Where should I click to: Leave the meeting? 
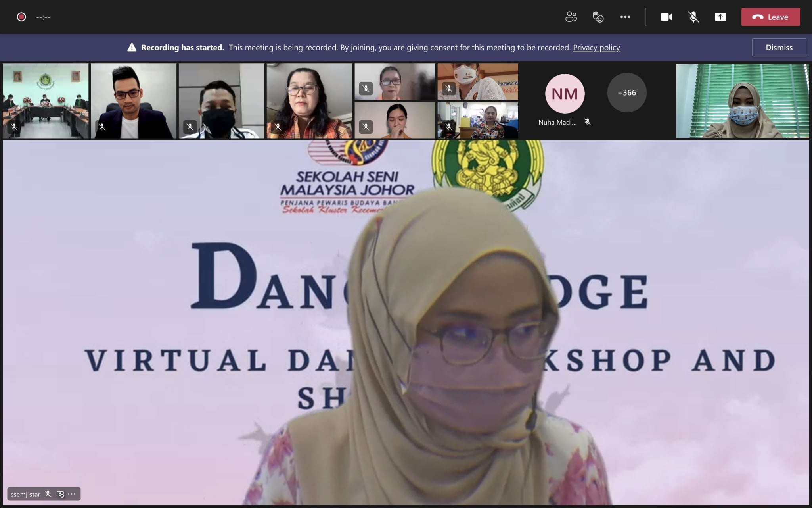tap(770, 17)
